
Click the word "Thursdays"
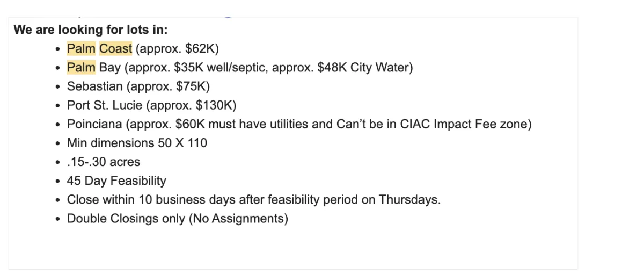click(408, 199)
